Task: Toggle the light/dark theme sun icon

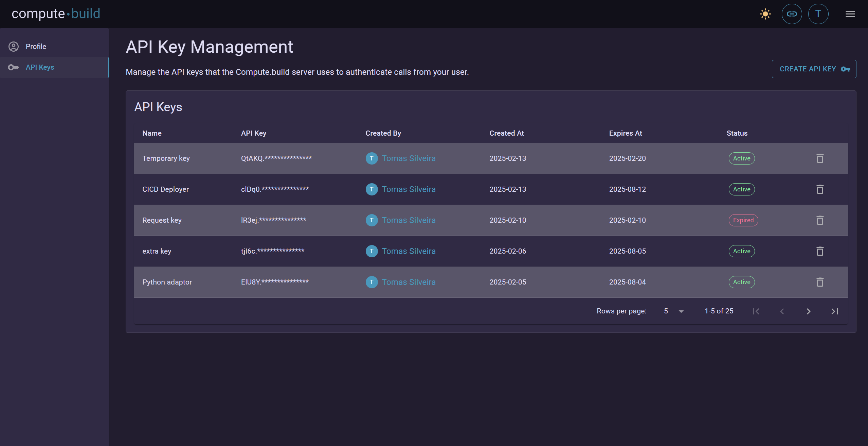Action: (x=765, y=14)
